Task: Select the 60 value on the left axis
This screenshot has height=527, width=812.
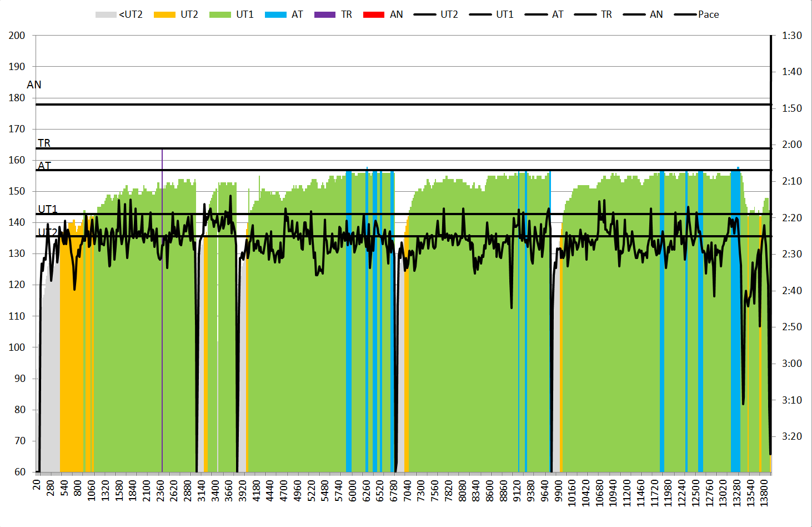Action: (x=20, y=471)
